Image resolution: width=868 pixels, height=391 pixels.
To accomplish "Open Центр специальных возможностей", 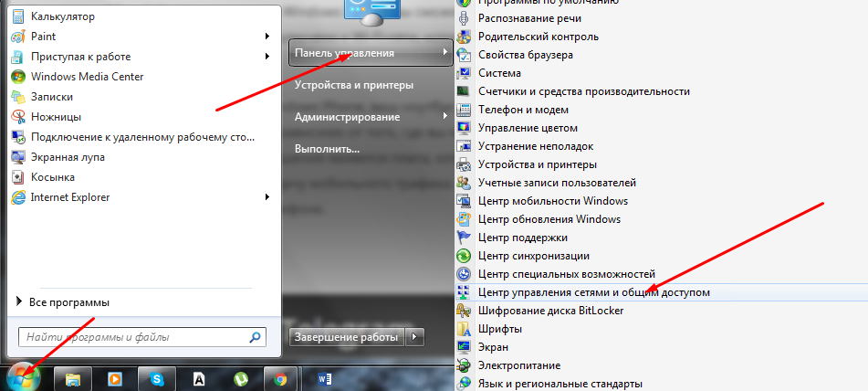I will (567, 273).
